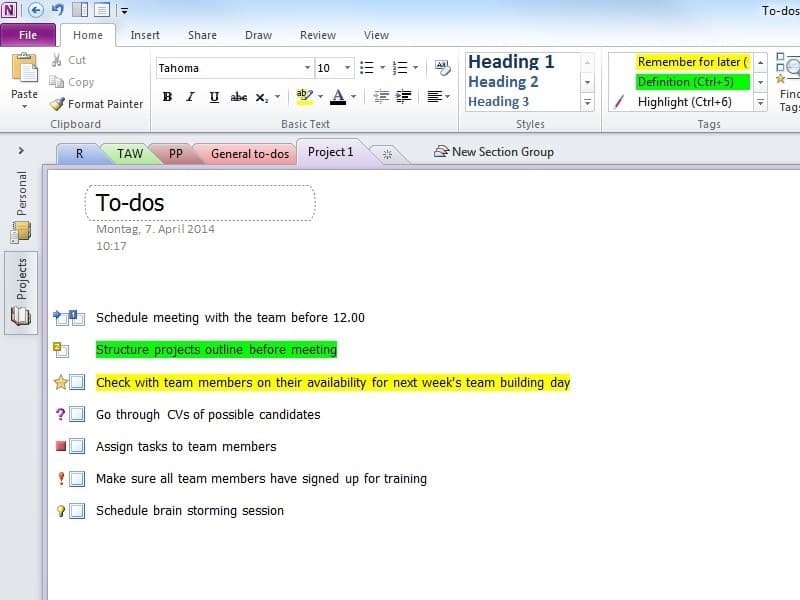
Task: Click the Increase Indent icon
Action: coord(402,97)
